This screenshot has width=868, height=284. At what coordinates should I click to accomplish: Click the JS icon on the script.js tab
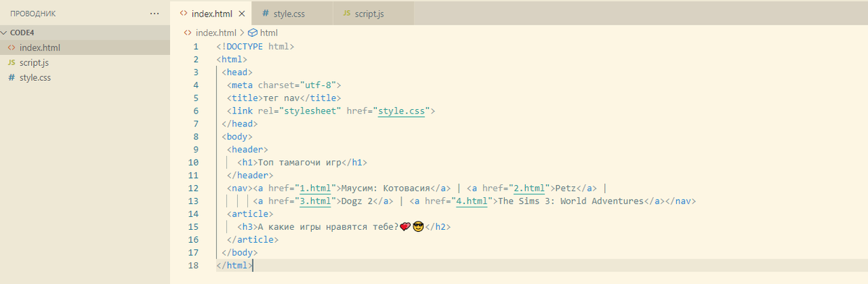click(347, 14)
